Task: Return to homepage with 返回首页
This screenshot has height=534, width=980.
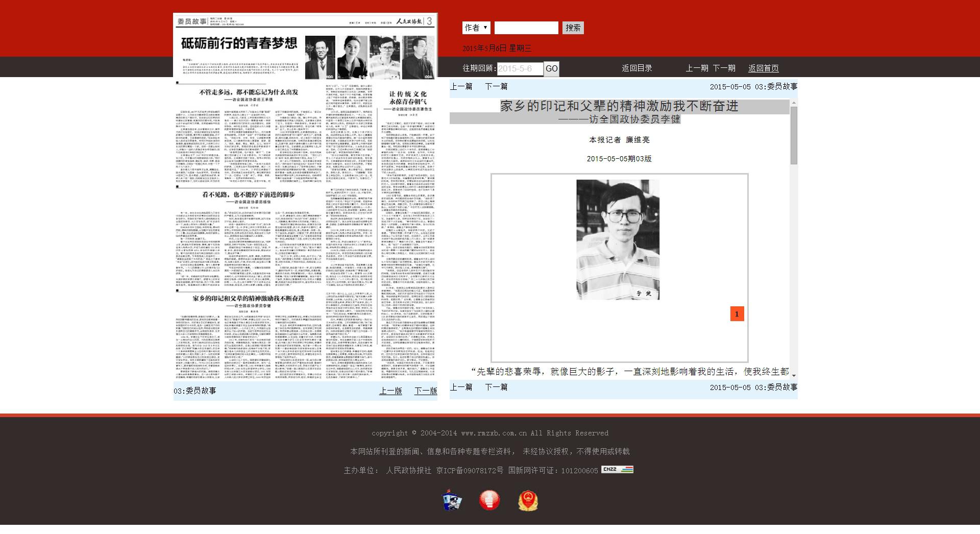Action: point(763,67)
